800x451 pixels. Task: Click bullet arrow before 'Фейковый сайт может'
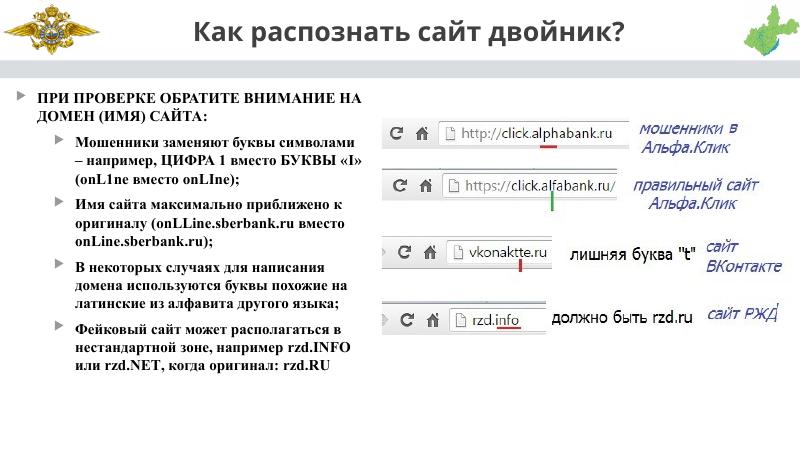tap(59, 325)
